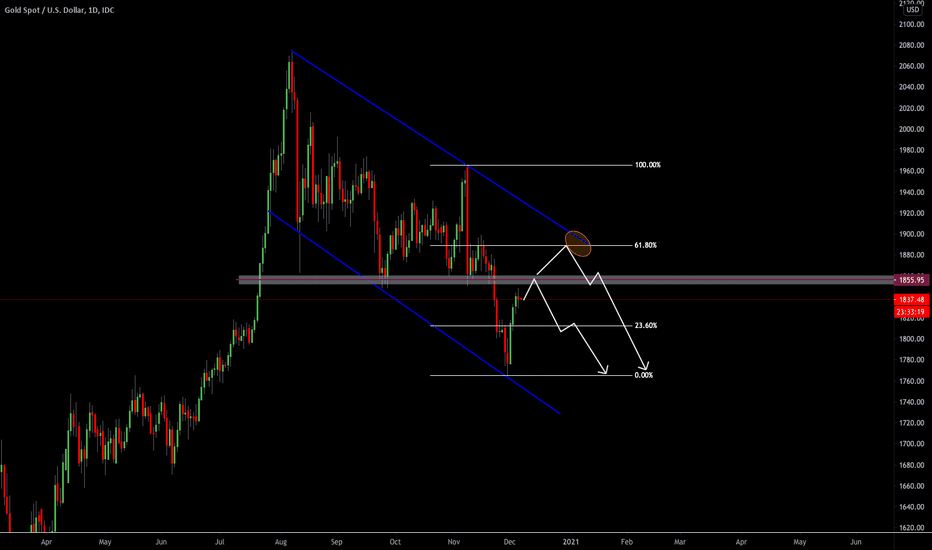Viewport: 932px width, 550px height.
Task: Click the 2000.00 price axis label
Action: [912, 129]
